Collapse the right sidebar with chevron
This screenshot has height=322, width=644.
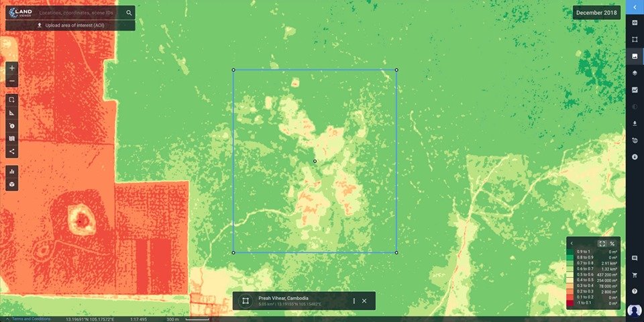[635, 7]
